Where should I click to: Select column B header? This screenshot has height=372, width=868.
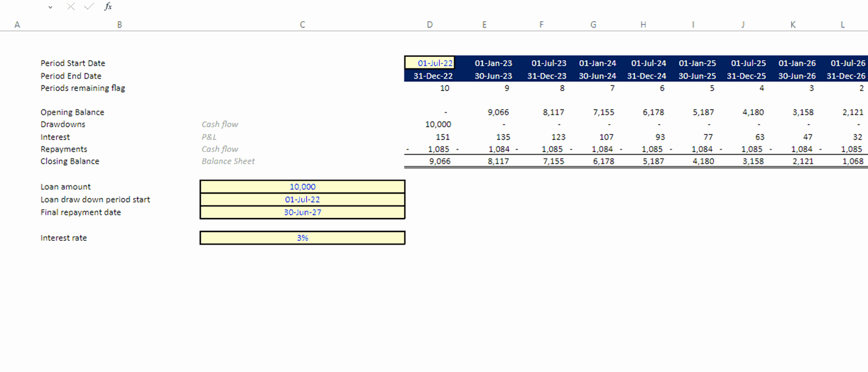coord(119,24)
